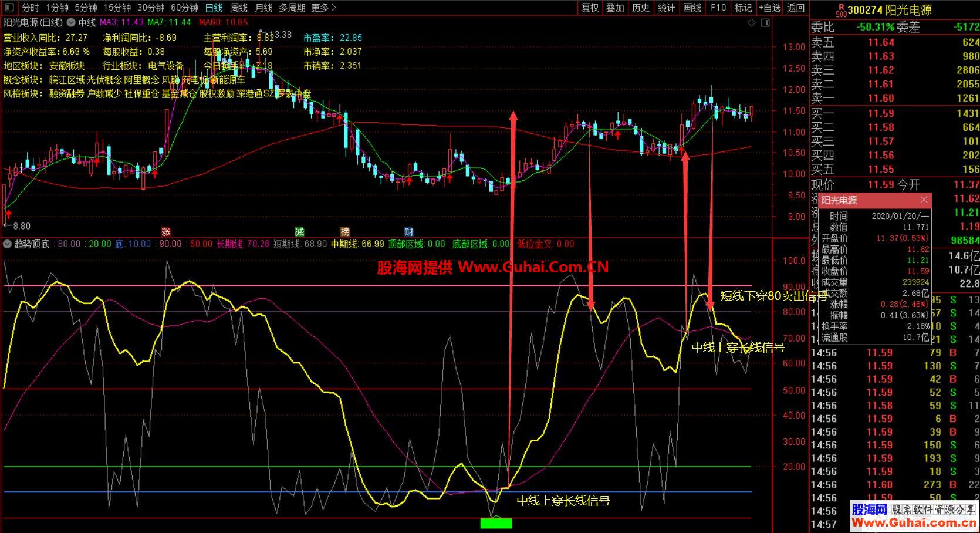Viewport: 980px width, 533px height.
Task: Click the 长期线: 70.26 indicator value
Action: pos(243,244)
